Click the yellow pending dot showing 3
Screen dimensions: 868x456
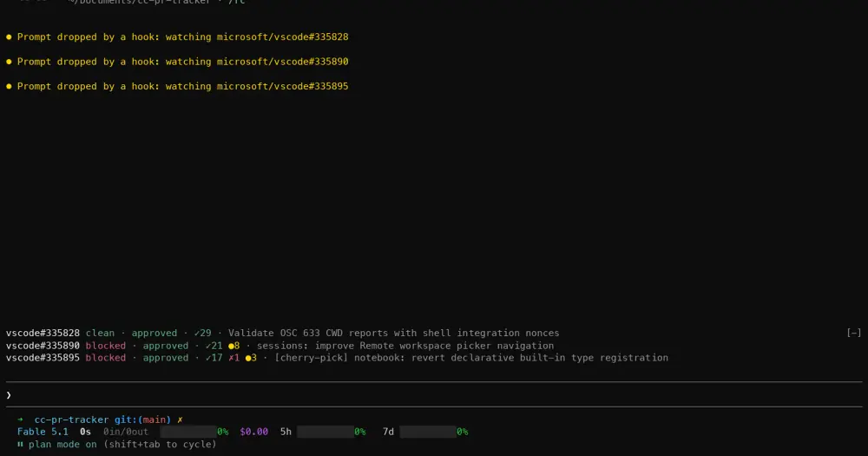(x=252, y=358)
